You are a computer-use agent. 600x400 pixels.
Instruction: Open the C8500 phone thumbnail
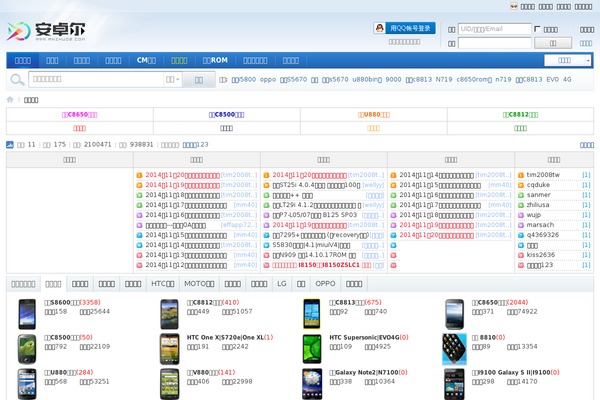click(27, 349)
